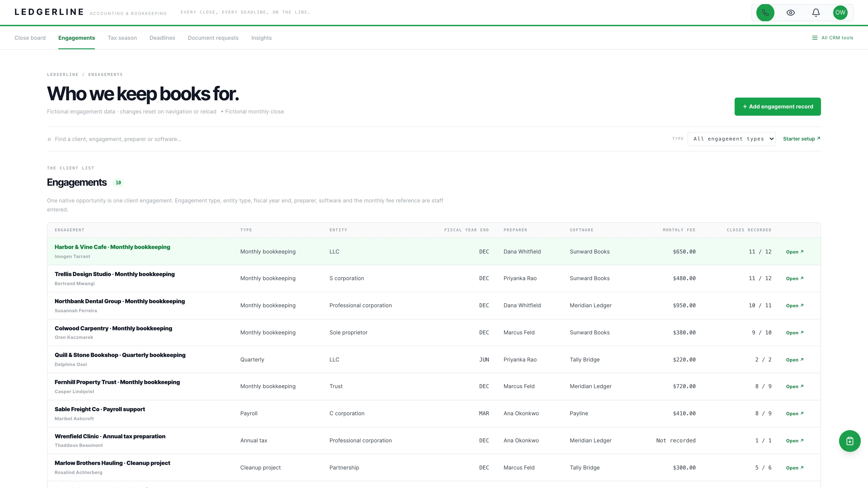
Task: Select Trellis Design Studio engagement title
Action: pyautogui.click(x=115, y=274)
